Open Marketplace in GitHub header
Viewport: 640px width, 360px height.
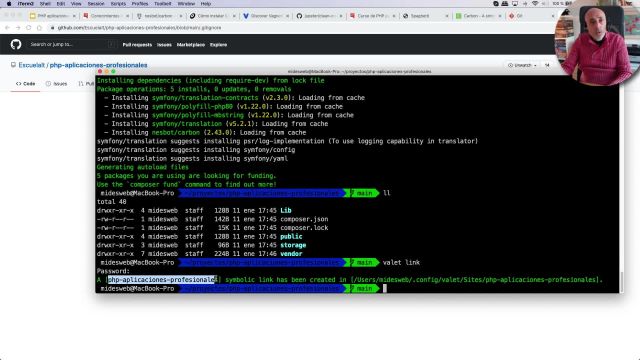[x=191, y=45]
